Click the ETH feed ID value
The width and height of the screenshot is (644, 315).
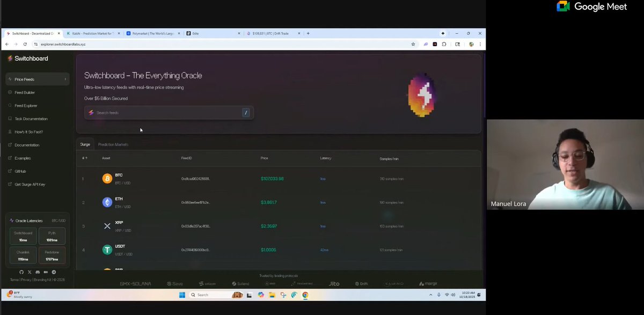tap(195, 202)
